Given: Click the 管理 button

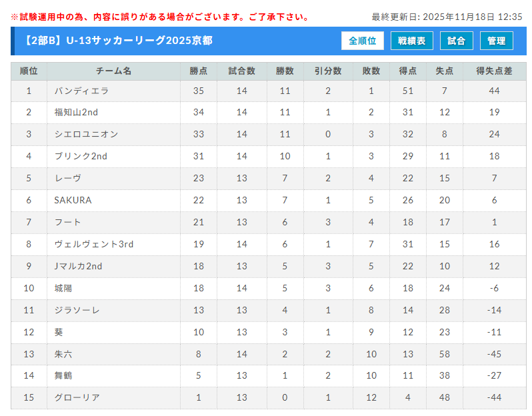Looking at the screenshot, I should [497, 41].
